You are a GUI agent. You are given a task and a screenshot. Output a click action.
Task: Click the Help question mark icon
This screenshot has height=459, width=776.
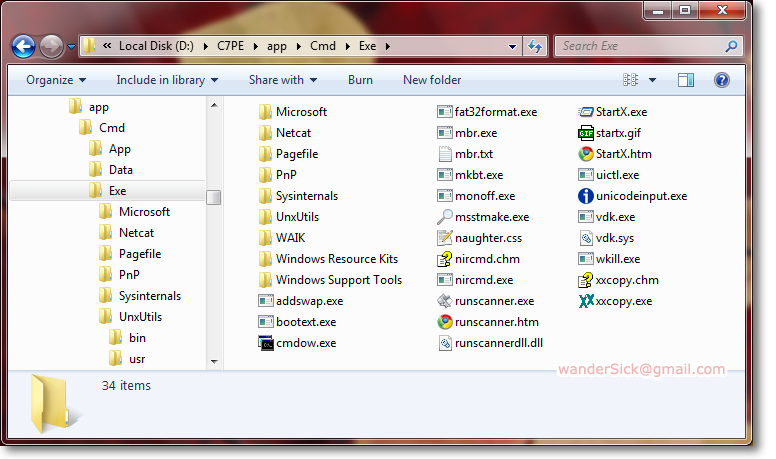pyautogui.click(x=722, y=80)
